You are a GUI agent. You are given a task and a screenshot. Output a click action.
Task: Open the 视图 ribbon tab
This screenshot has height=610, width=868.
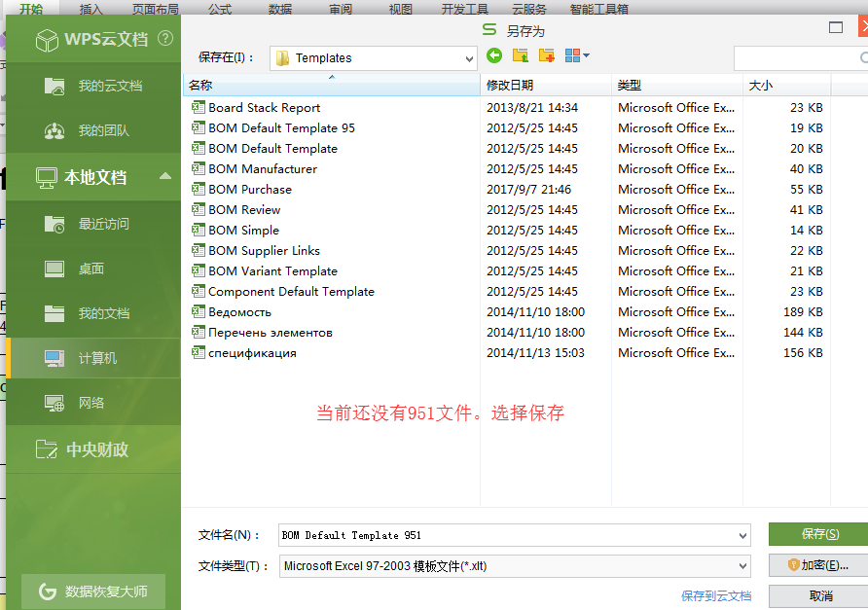point(400,9)
